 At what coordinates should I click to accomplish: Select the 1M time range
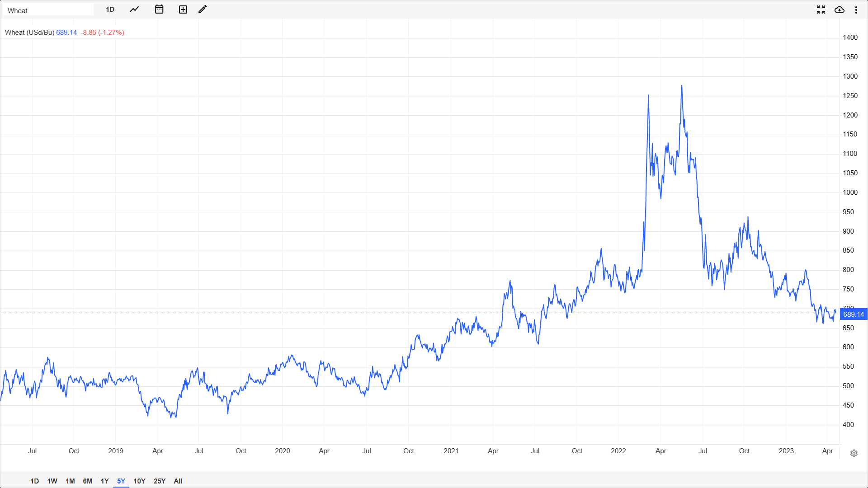(x=70, y=481)
